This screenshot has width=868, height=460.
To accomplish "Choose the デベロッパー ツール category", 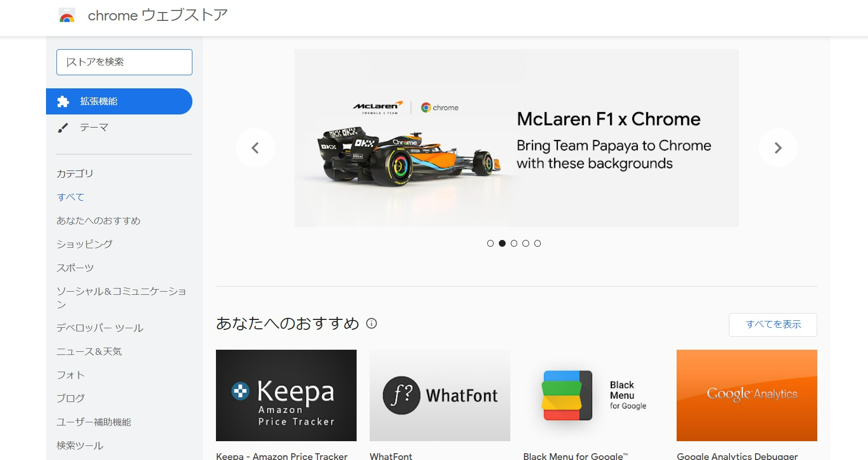I will (x=100, y=328).
